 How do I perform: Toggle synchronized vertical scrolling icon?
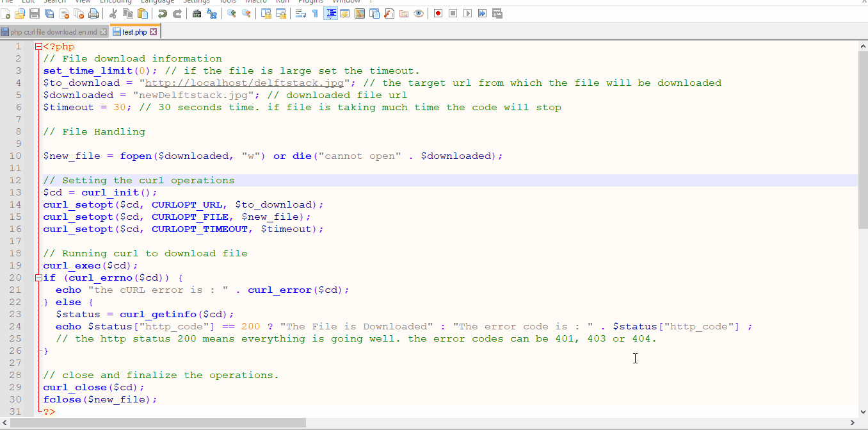[266, 13]
